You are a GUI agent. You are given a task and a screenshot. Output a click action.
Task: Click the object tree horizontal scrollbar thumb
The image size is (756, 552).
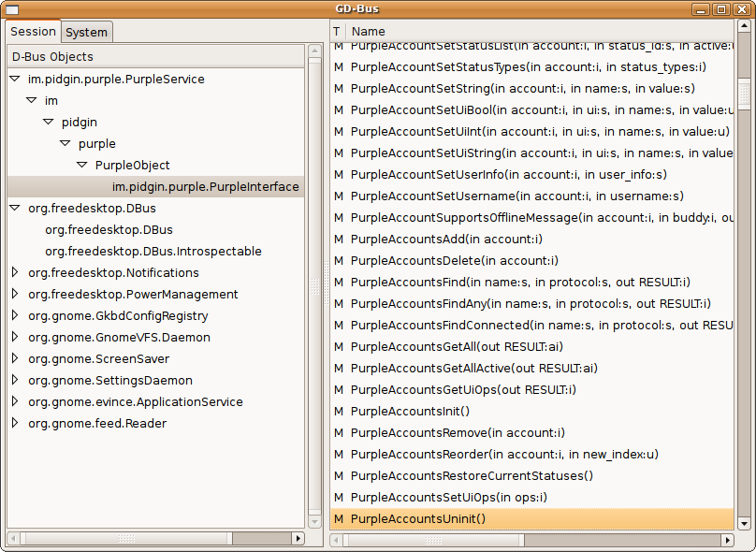coord(127,538)
